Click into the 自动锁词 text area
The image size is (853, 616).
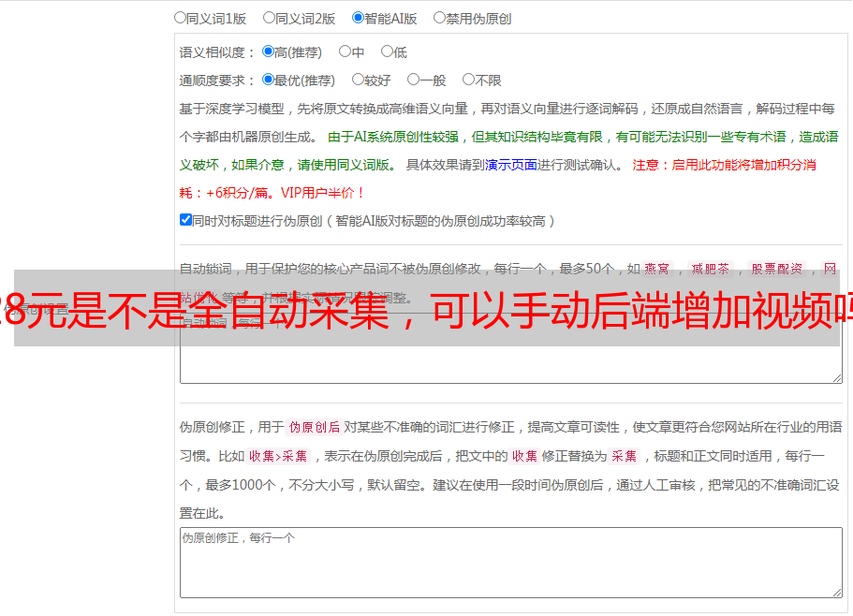tap(511, 348)
